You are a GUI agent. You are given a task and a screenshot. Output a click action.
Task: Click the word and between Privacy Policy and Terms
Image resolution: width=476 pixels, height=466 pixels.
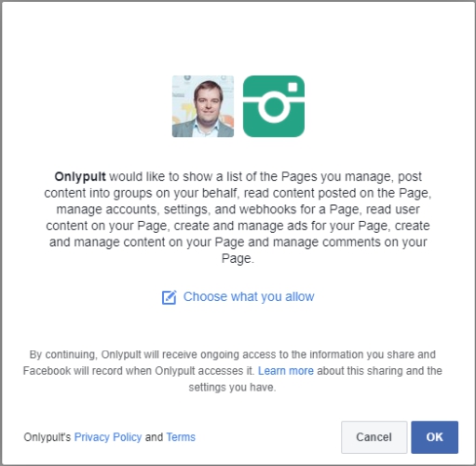click(x=154, y=437)
